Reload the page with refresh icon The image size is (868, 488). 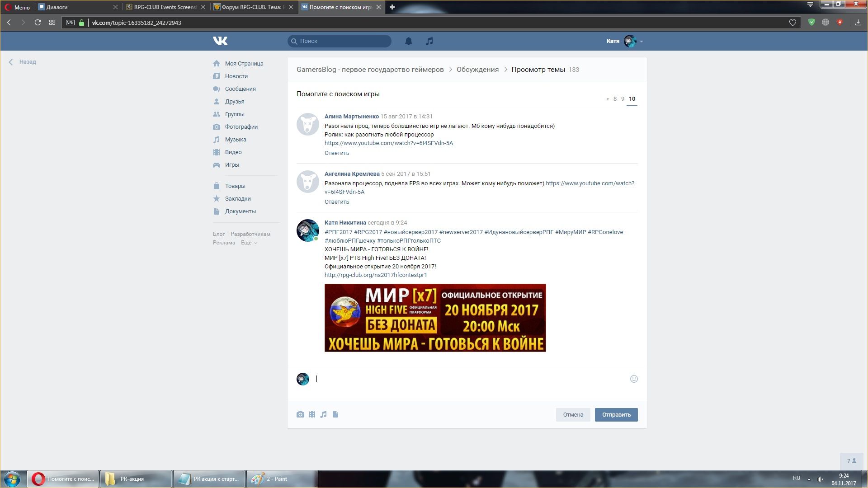pos(38,22)
